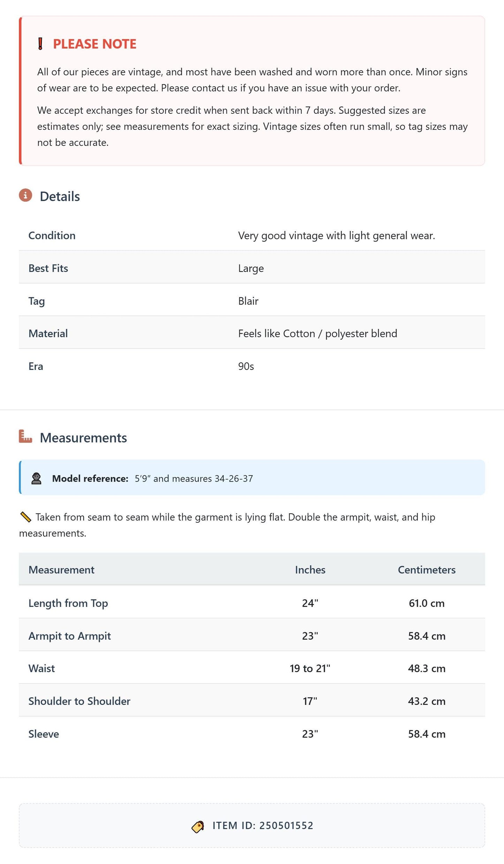
Task: Click the Waist 19 to 21" value
Action: (310, 668)
